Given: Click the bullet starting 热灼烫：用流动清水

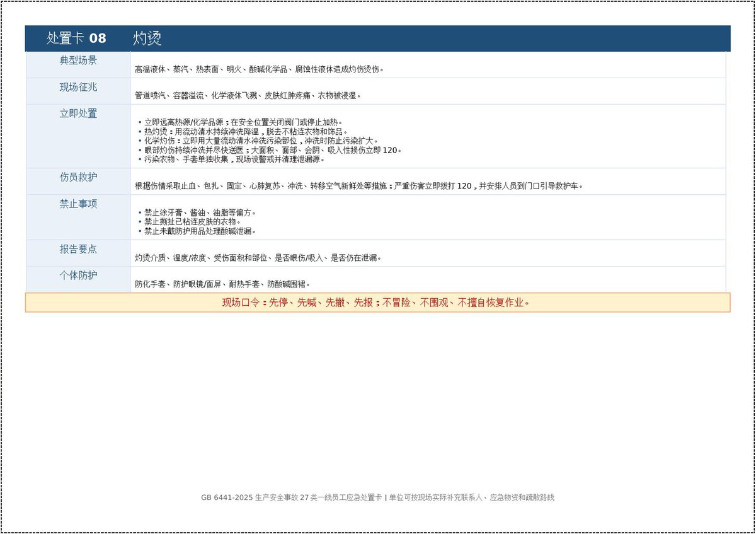Looking at the screenshot, I should pos(245,132).
